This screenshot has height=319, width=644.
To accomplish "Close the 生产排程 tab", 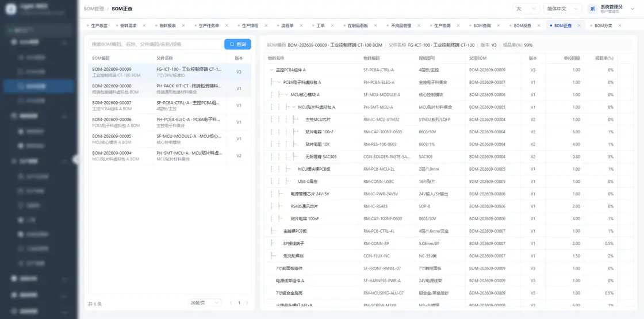I will tap(266, 25).
